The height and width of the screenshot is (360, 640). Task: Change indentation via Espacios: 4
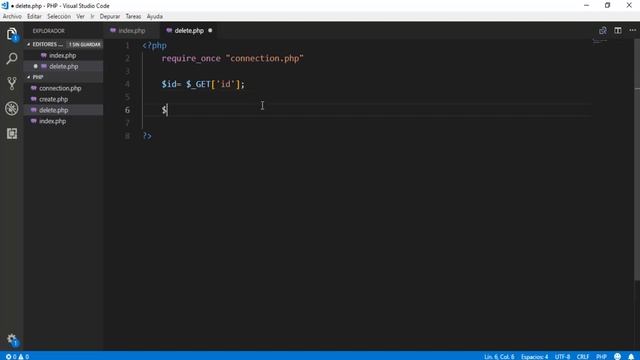[534, 357]
